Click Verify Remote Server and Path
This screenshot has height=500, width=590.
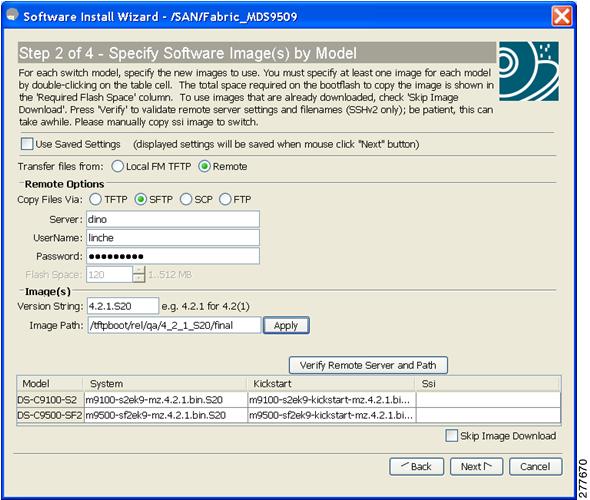click(368, 365)
